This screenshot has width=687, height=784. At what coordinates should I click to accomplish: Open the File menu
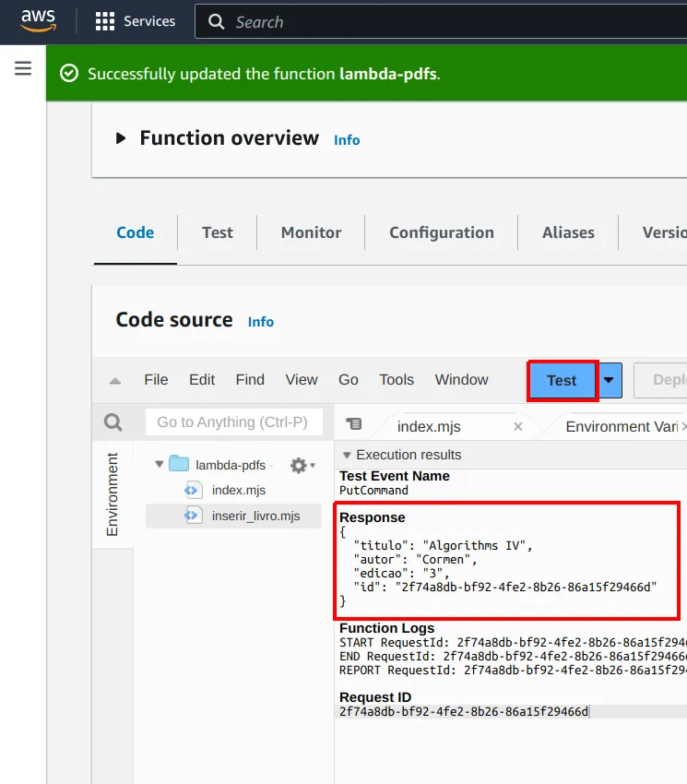click(156, 379)
